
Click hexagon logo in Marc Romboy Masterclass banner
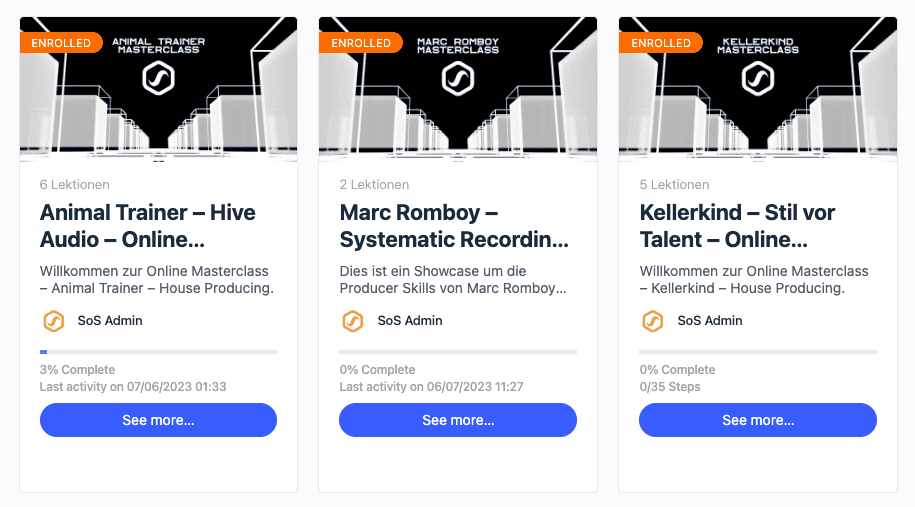click(x=458, y=77)
